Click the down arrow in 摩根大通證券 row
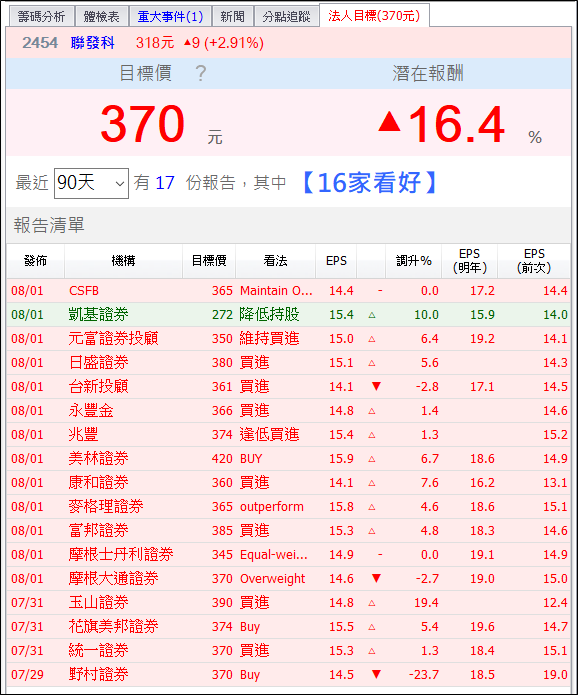This screenshot has height=695, width=578. point(376,578)
